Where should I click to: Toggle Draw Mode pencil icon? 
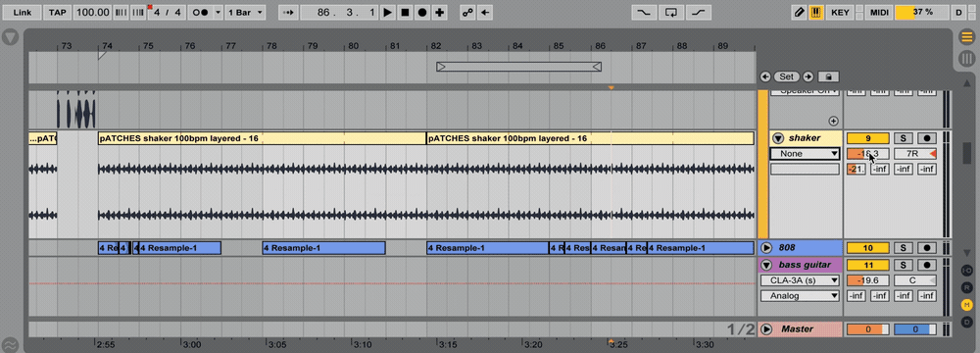point(799,12)
